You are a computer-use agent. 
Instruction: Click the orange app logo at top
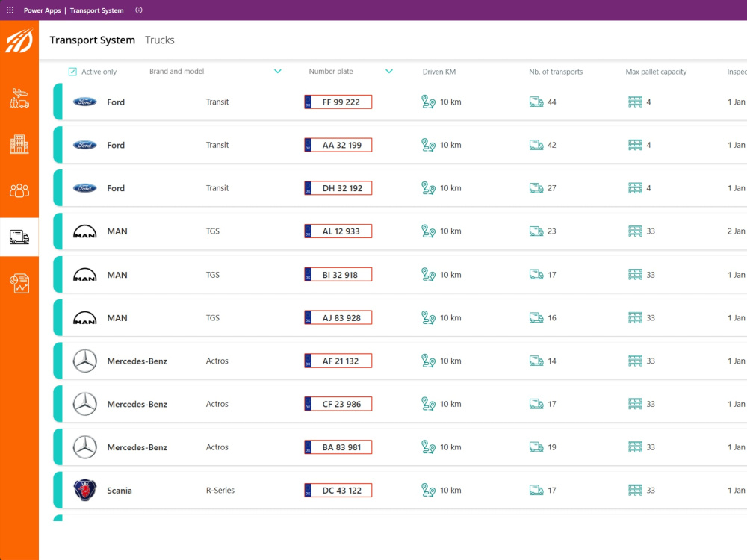19,40
